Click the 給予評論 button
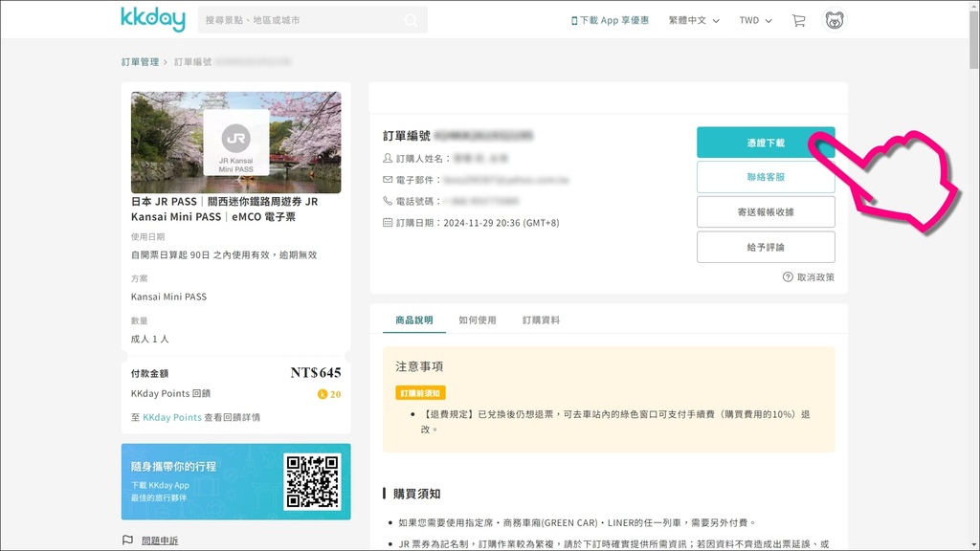980x551 pixels. click(766, 247)
